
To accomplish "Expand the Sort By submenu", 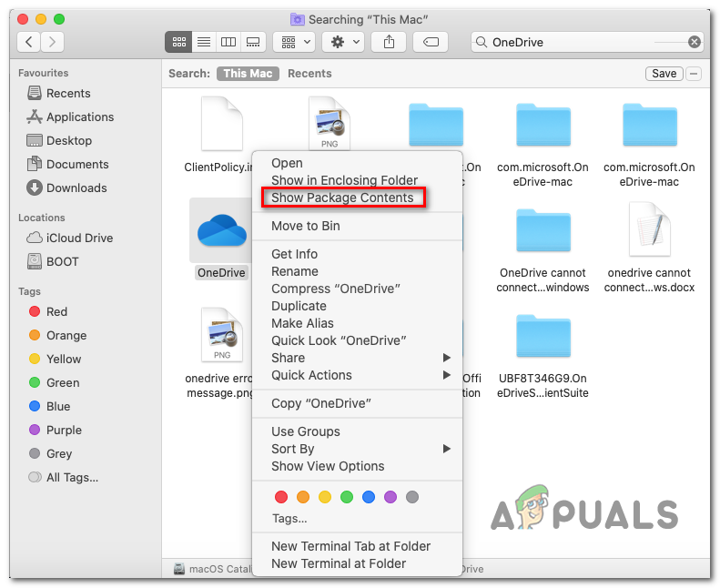I will 357,449.
